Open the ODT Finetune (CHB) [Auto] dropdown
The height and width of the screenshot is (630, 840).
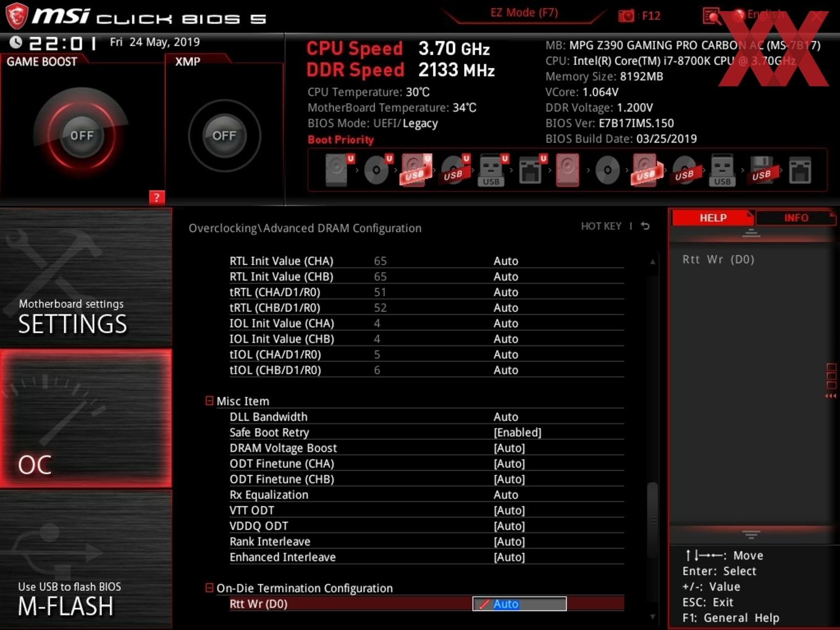(x=510, y=479)
